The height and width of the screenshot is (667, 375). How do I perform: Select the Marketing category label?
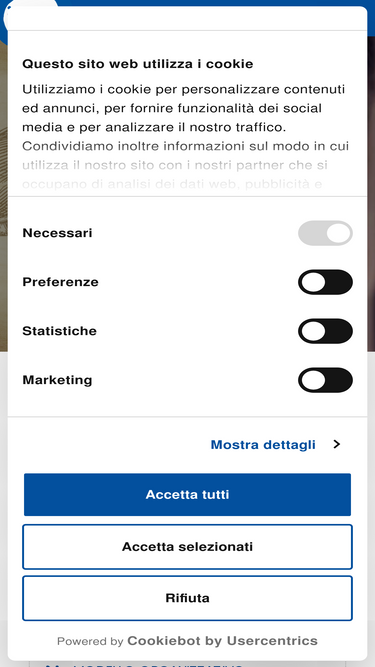click(x=57, y=380)
